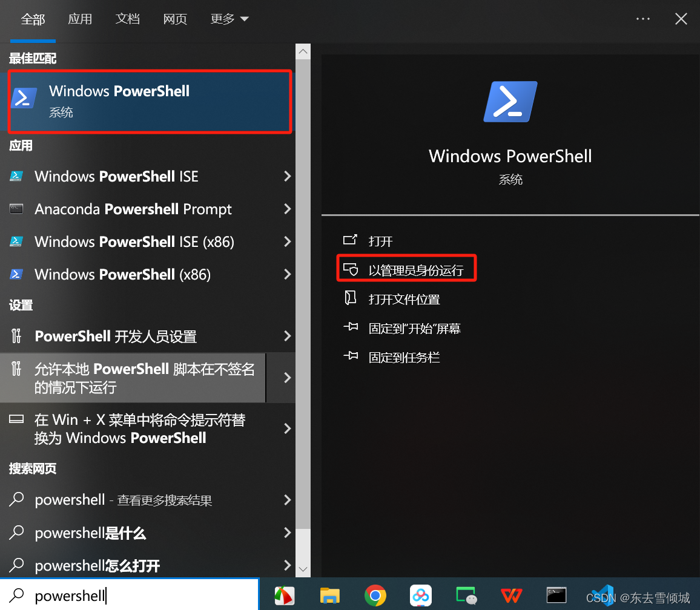Click 以管理员身份运行
Image resolution: width=700 pixels, height=610 pixels.
click(416, 270)
